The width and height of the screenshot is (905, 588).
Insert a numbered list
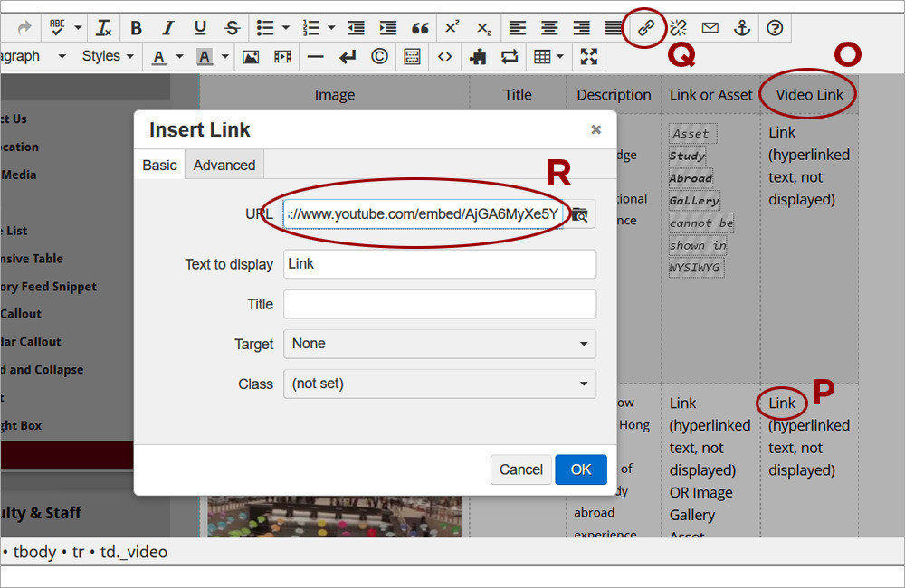[310, 28]
